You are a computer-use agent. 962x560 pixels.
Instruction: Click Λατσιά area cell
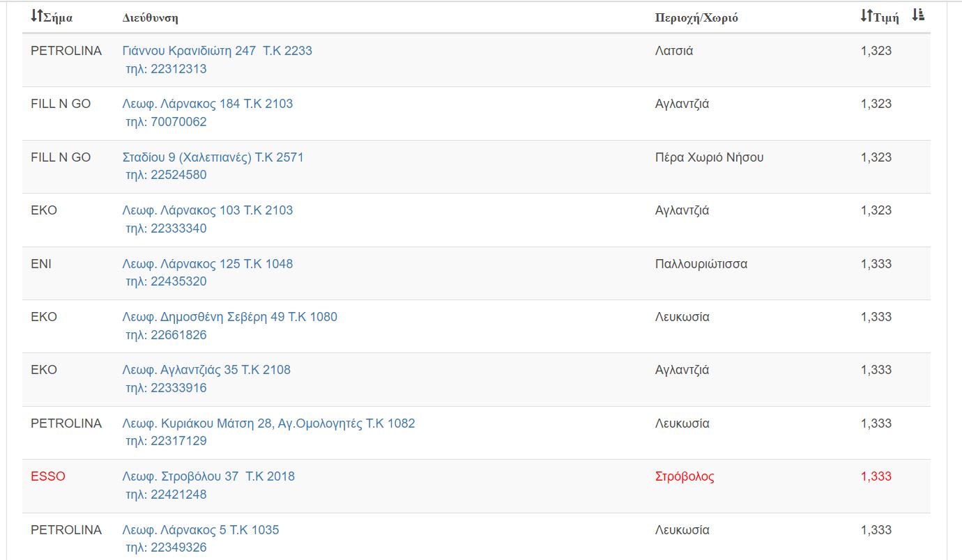coord(674,51)
